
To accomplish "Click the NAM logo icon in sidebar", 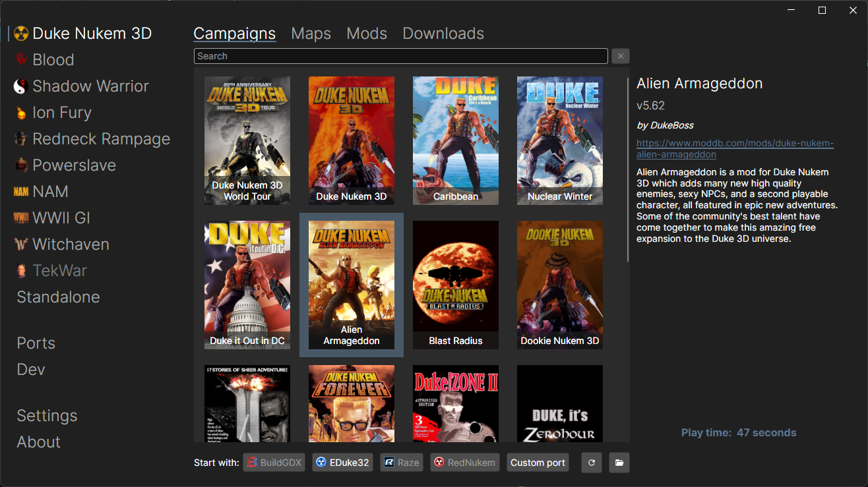I will (21, 192).
